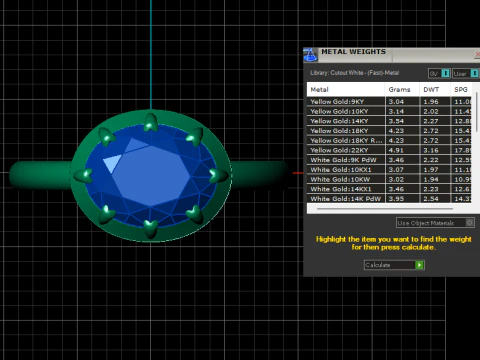Sort by the Metal column header
This screenshot has width=480, height=360.
point(346,89)
